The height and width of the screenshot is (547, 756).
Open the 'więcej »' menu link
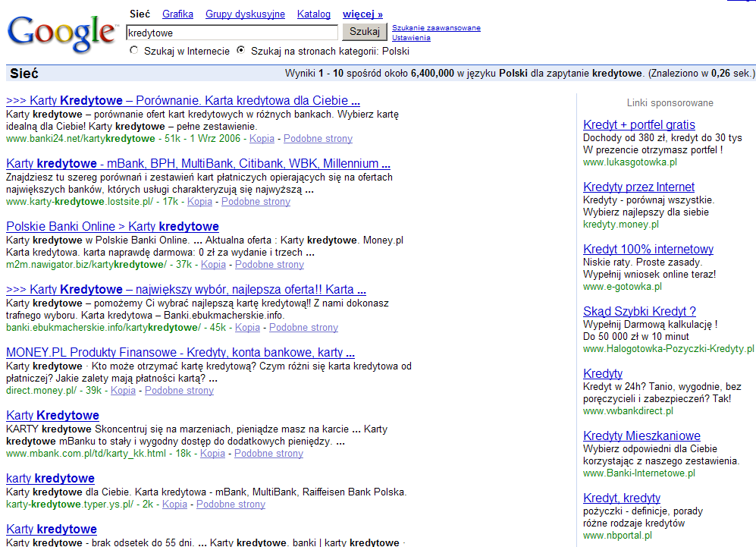pos(362,14)
